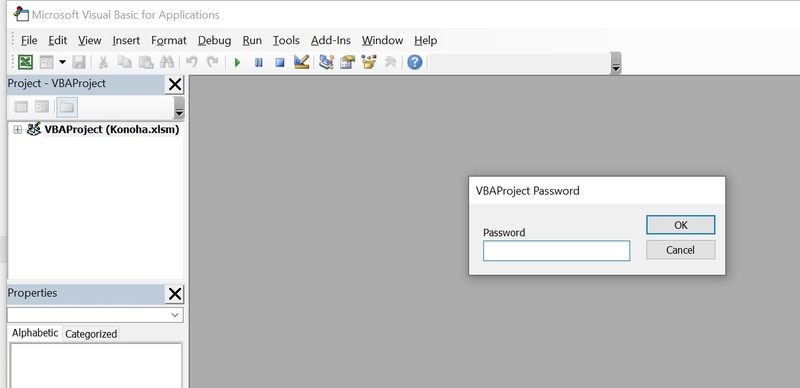Open the Insert object dropdown arrow
Screen dimensions: 800x388
(x=62, y=62)
